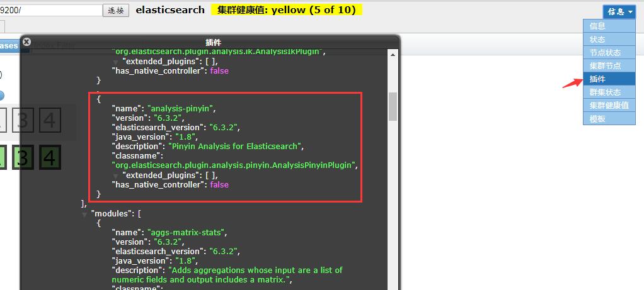Screen dimensions: 644x290
Task: Collapse the "modules" array
Action: pyautogui.click(x=84, y=214)
